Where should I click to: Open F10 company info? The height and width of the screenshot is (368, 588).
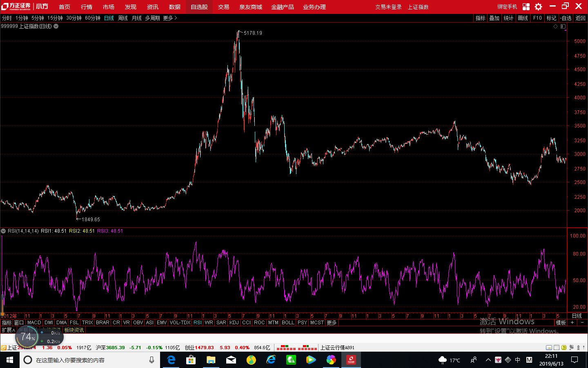pos(537,18)
